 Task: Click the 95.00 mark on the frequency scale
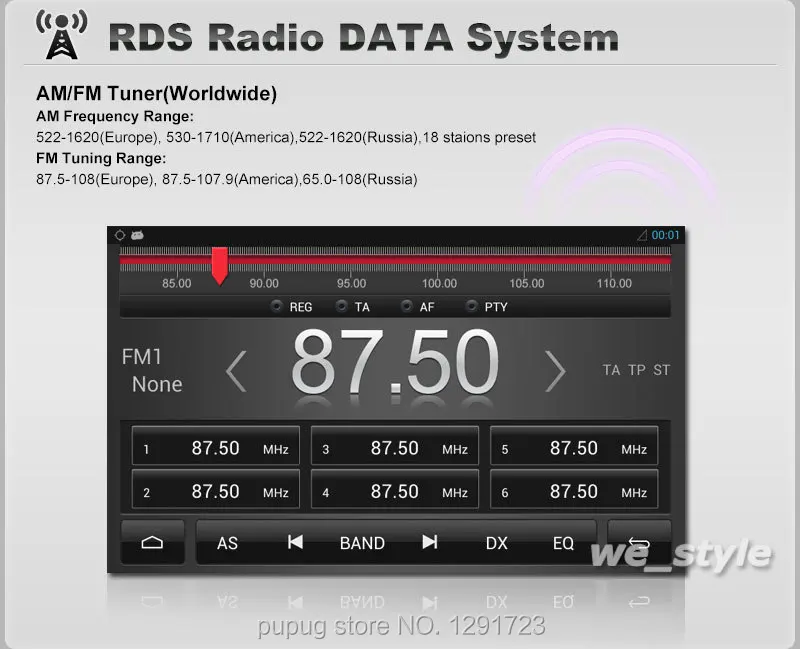352,283
